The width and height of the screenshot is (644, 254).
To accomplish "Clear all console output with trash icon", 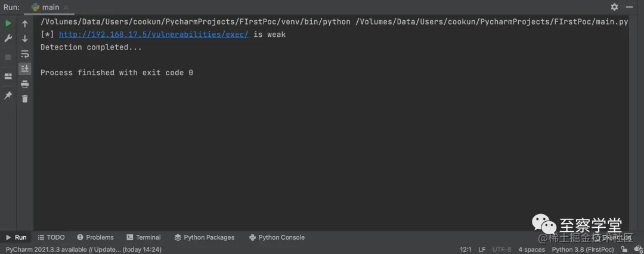I will [x=25, y=98].
